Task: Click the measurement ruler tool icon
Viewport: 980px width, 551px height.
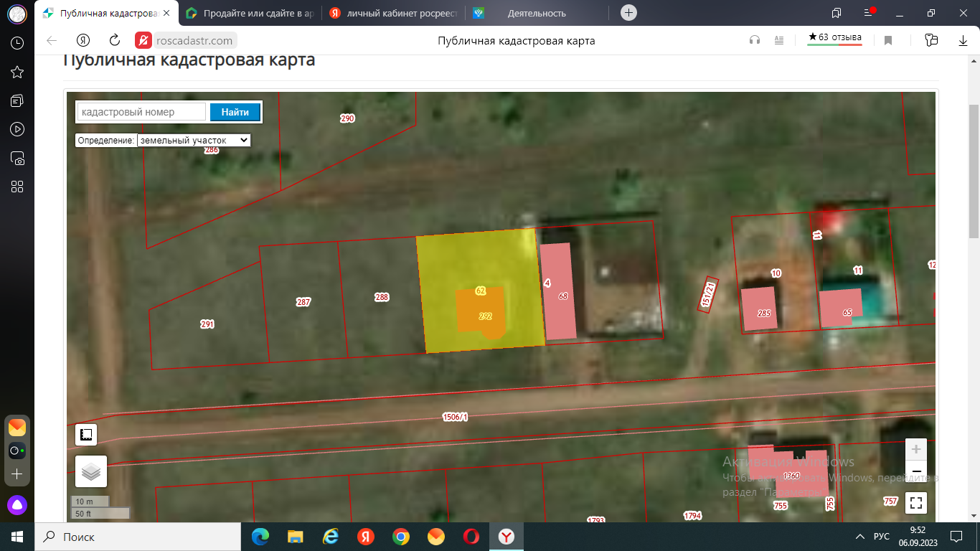Action: pos(87,434)
